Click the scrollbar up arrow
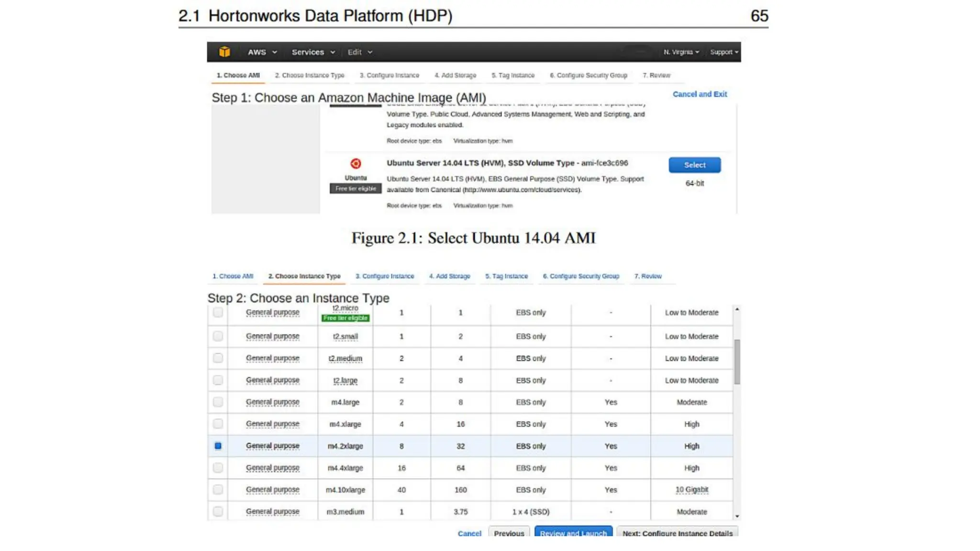This screenshot has height=551, width=980. pyautogui.click(x=737, y=309)
